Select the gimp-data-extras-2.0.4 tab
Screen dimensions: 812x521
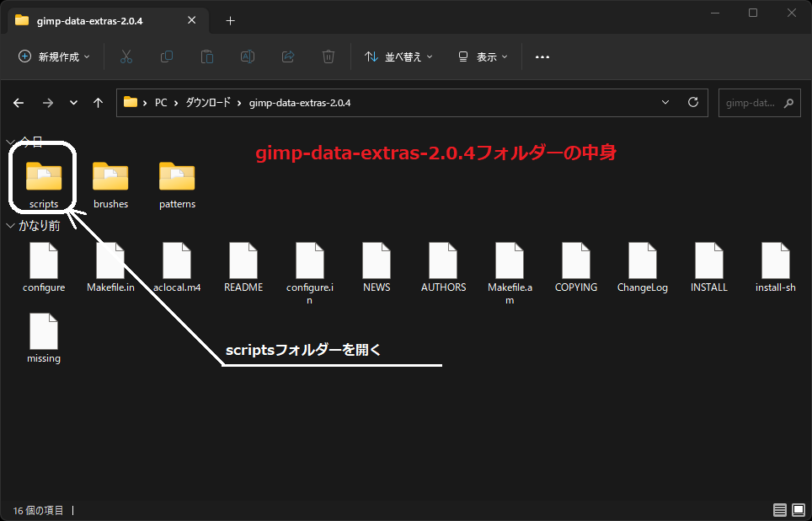(x=107, y=21)
